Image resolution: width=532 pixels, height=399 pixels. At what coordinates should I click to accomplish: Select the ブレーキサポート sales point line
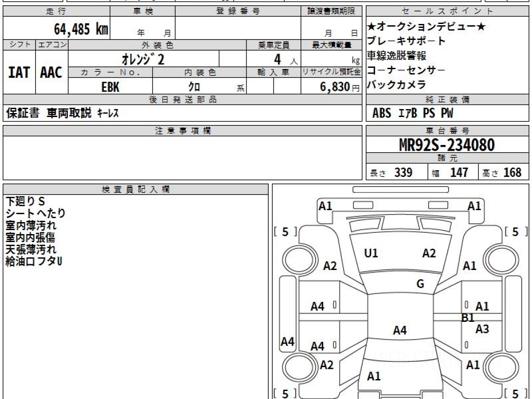(x=406, y=41)
